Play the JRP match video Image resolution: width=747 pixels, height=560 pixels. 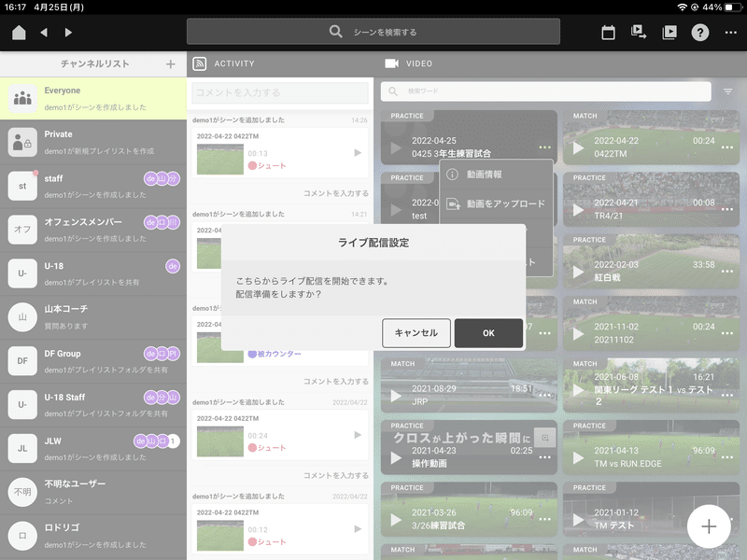tap(396, 395)
